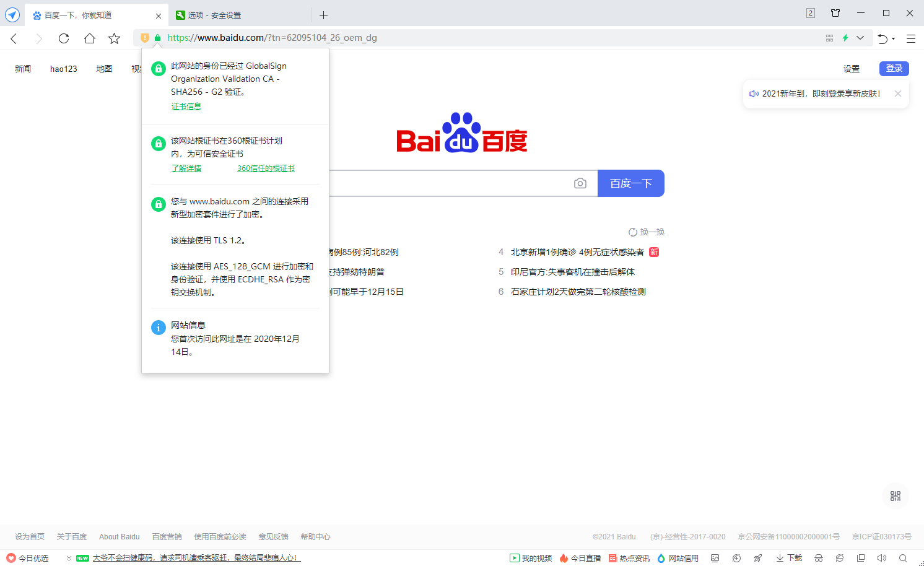The width and height of the screenshot is (924, 566).
Task: Click the undo closed tab arrow
Action: coord(883,38)
